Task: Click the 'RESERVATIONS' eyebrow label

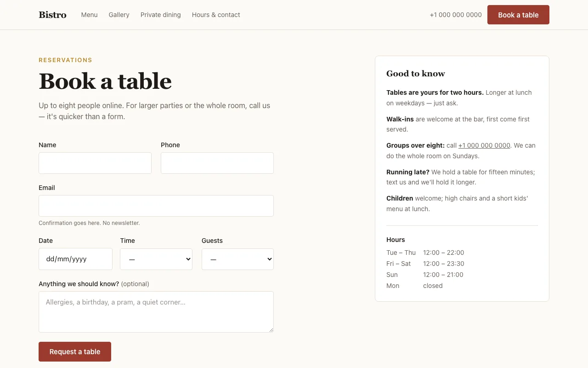Action: click(x=65, y=60)
